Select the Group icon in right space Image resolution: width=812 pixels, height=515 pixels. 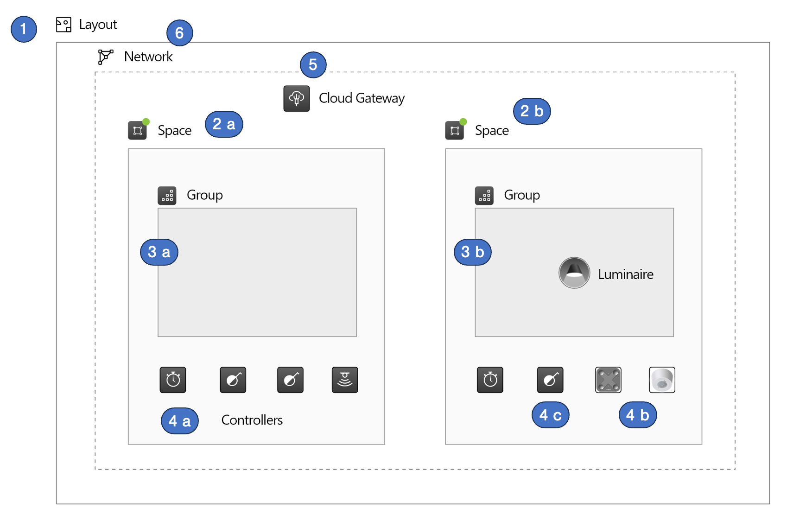[484, 196]
